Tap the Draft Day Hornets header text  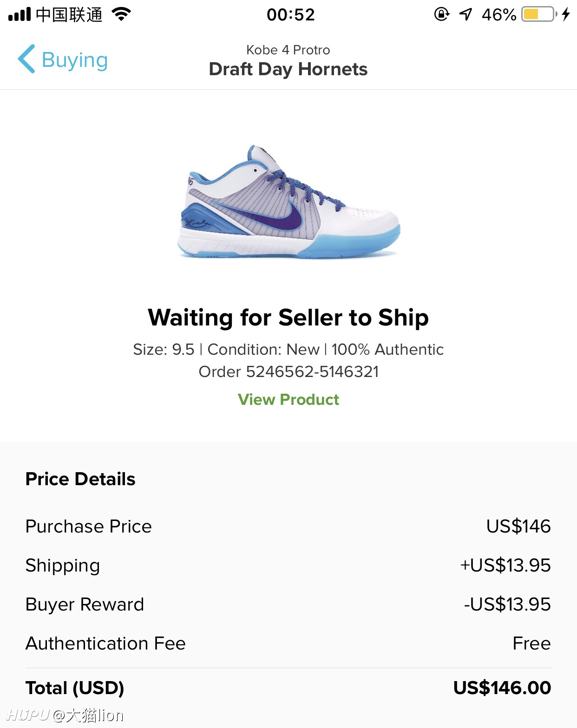[x=288, y=69]
